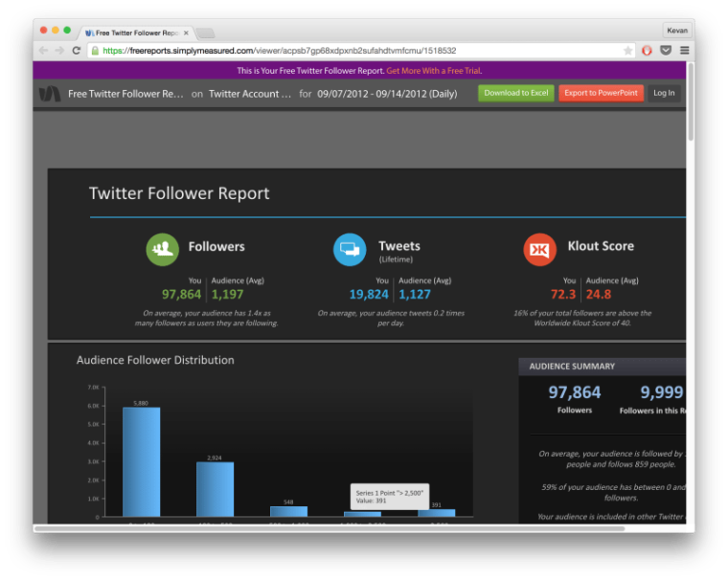Screen dimensions: 728x580
Task: Click the browser back arrow
Action: click(44, 51)
